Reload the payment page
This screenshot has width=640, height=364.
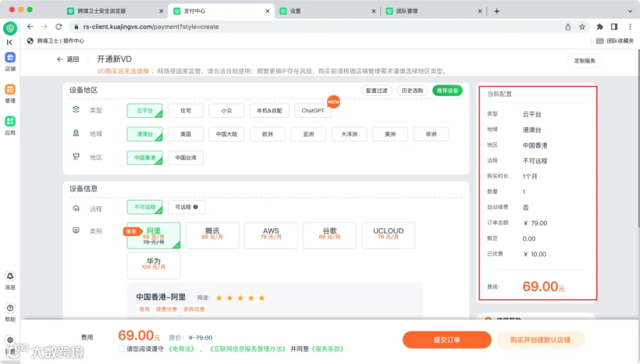tap(59, 26)
